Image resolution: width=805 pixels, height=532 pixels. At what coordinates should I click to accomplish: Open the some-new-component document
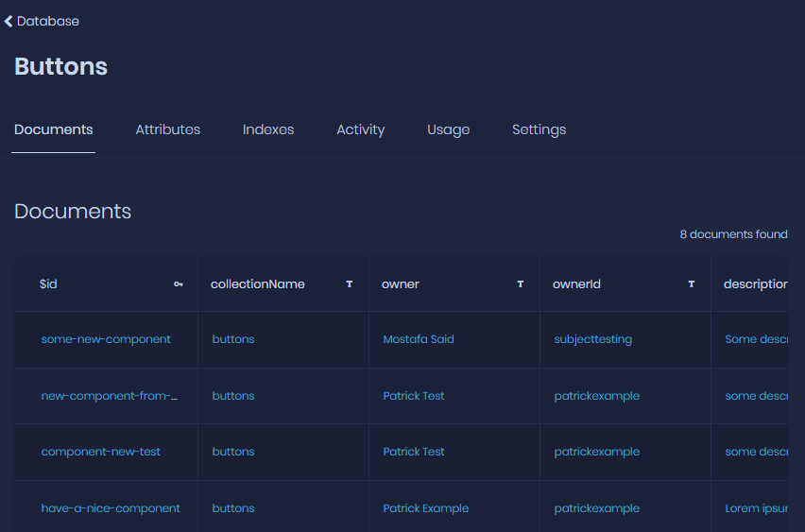tap(106, 339)
